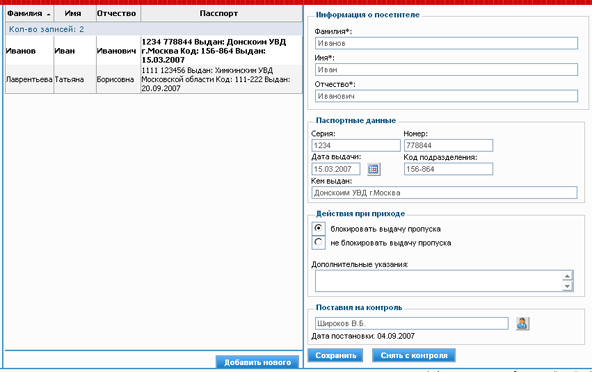Click the Дата выдачи field 15.03.2007
This screenshot has width=592, height=372.
point(336,169)
